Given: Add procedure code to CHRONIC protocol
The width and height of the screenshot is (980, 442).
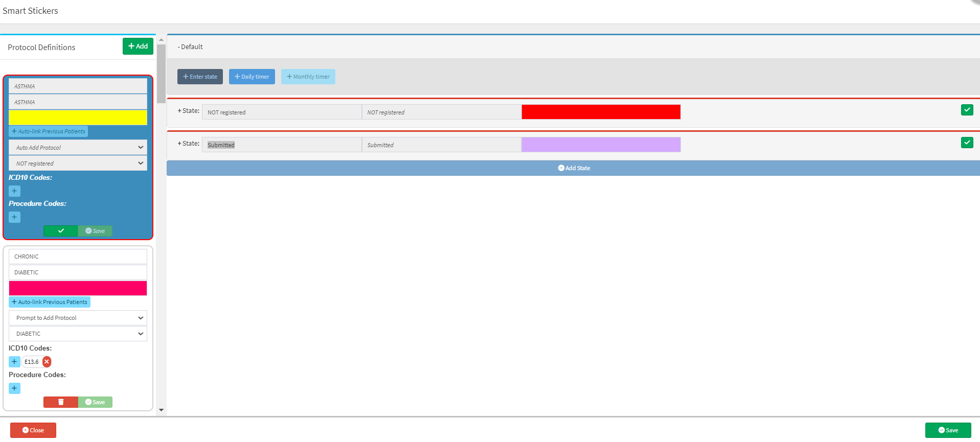Looking at the screenshot, I should point(14,388).
